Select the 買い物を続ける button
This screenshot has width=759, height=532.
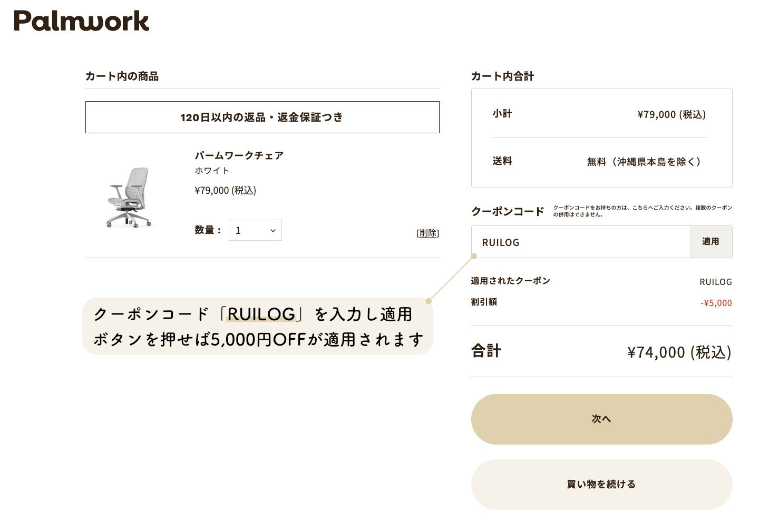pos(601,484)
